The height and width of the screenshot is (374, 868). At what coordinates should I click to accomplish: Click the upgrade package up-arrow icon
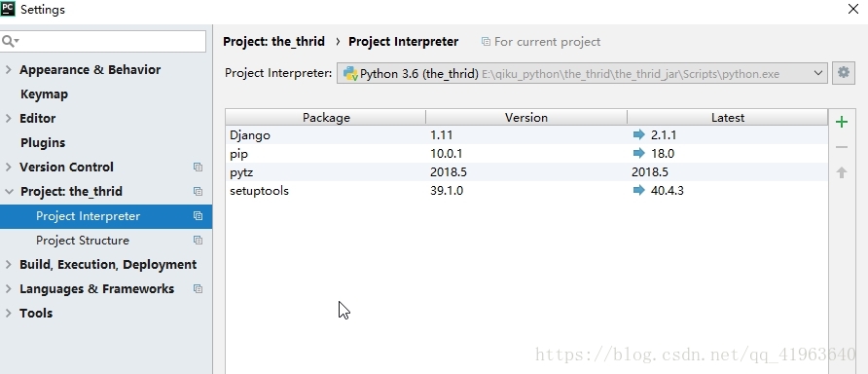(x=842, y=172)
